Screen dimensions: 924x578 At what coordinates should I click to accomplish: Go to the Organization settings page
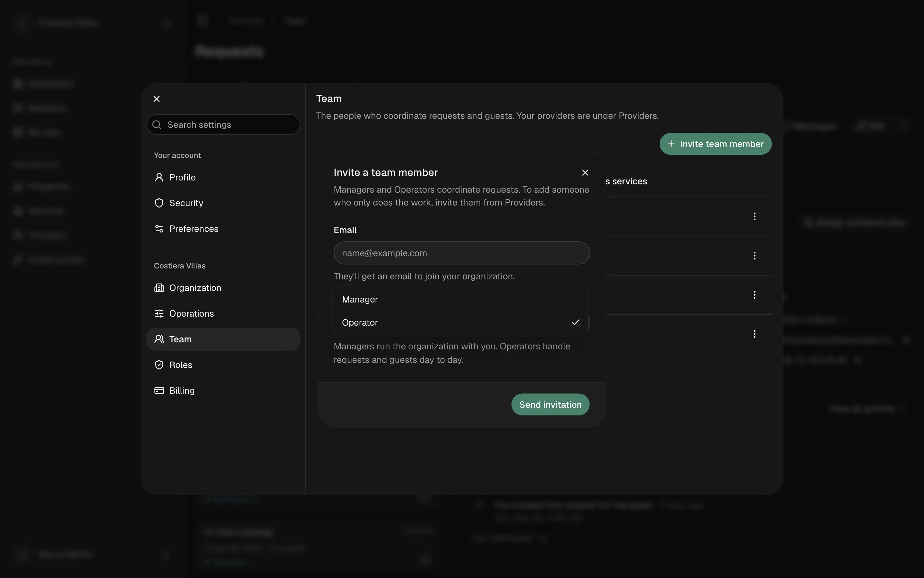223,288
